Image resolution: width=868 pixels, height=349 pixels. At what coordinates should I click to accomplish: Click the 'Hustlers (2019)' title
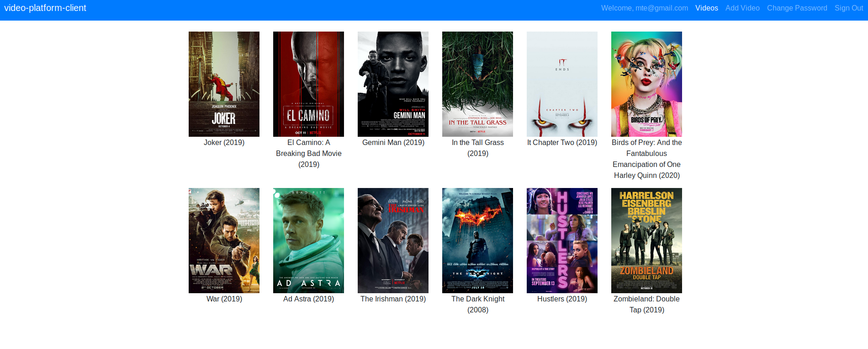tap(562, 299)
